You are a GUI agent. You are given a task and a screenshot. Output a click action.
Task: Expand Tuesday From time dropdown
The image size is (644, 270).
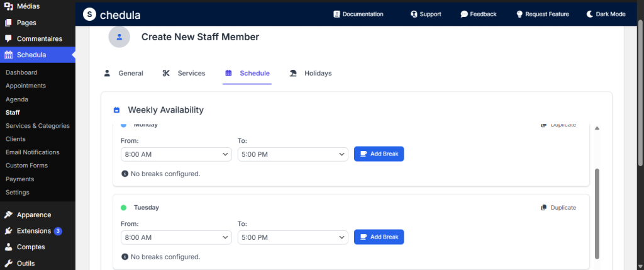pos(176,237)
